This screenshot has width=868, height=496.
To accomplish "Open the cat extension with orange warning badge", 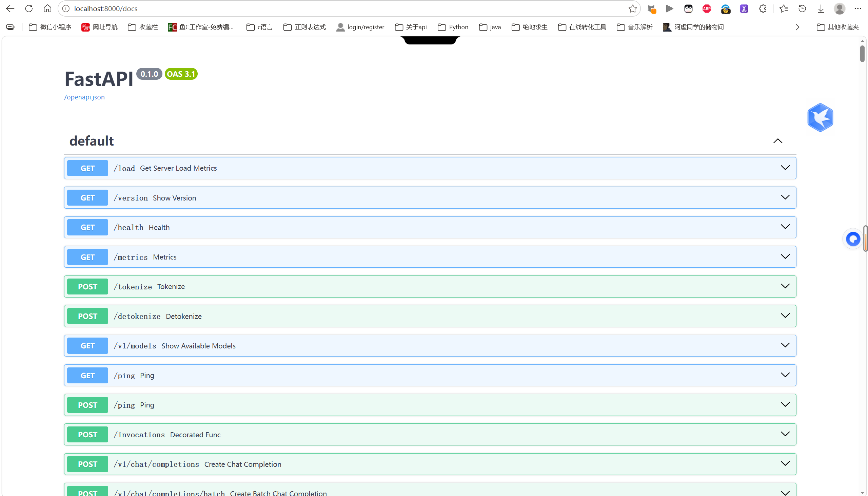I will click(x=652, y=9).
